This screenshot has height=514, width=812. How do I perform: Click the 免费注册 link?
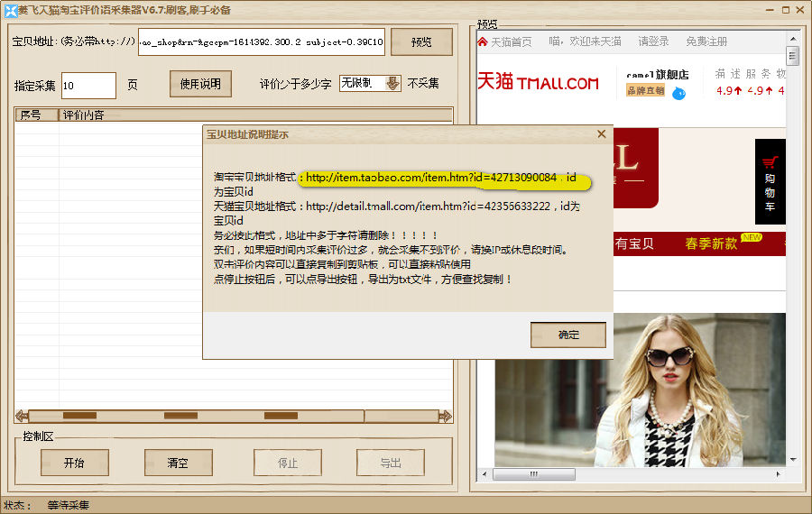[706, 41]
